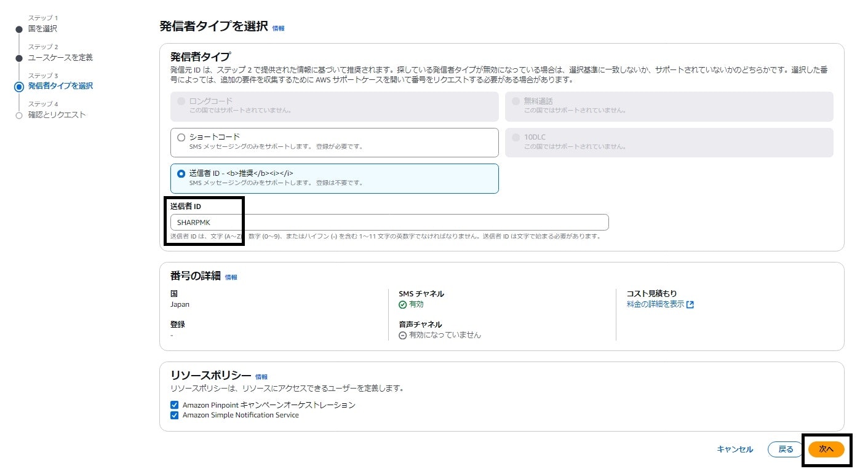Viewport: 868px width, 474px height.
Task: Open 情報 link next to 発信者タイプを選択 heading
Action: (x=278, y=28)
